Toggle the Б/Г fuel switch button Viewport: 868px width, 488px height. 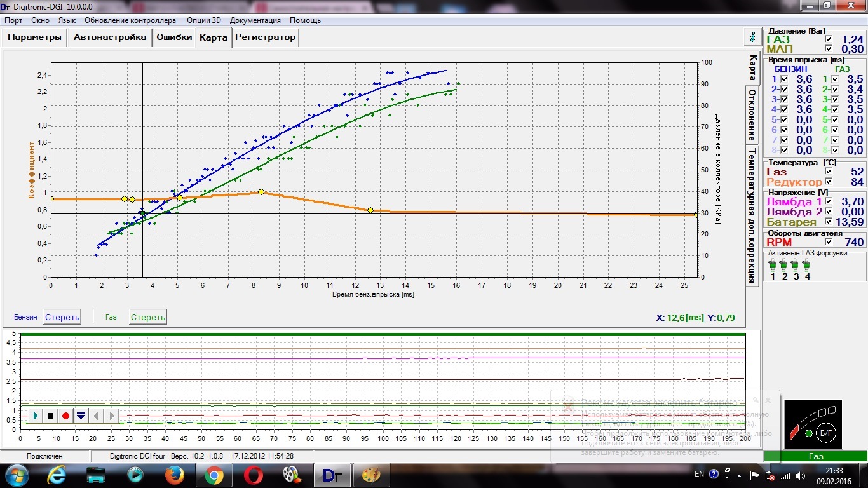click(x=827, y=433)
